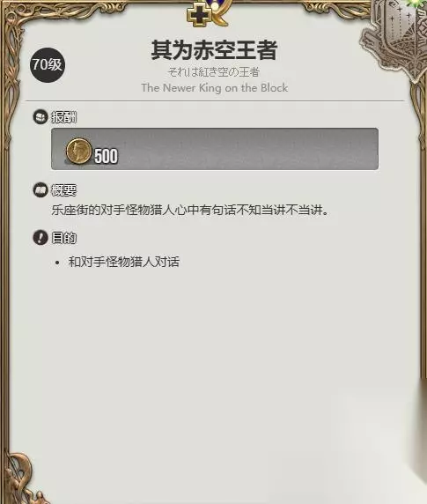
Task: Click the gold gil coin icon
Action: click(x=78, y=151)
